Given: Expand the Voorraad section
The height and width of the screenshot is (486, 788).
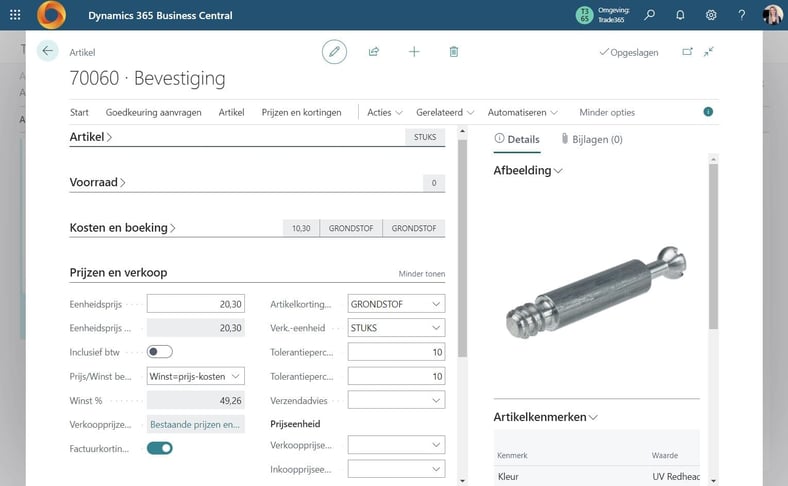Looking at the screenshot, I should point(97,182).
